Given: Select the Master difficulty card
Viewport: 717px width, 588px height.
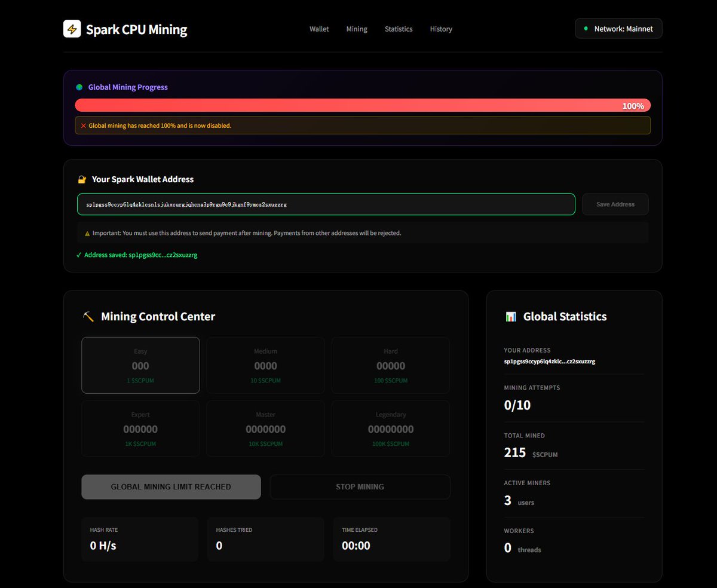Looking at the screenshot, I should (266, 428).
